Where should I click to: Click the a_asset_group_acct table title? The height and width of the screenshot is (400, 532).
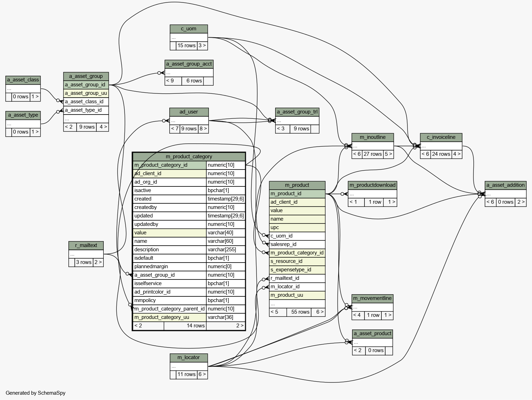(x=189, y=64)
